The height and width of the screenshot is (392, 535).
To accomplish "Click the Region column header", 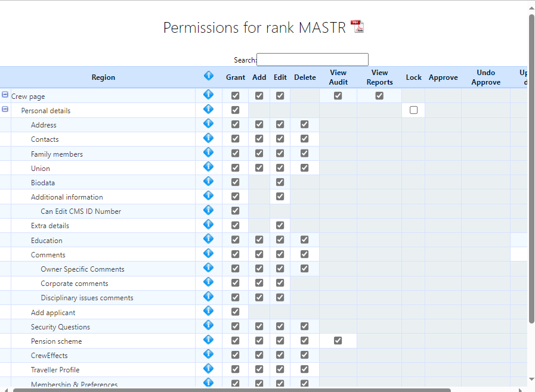I will point(103,77).
